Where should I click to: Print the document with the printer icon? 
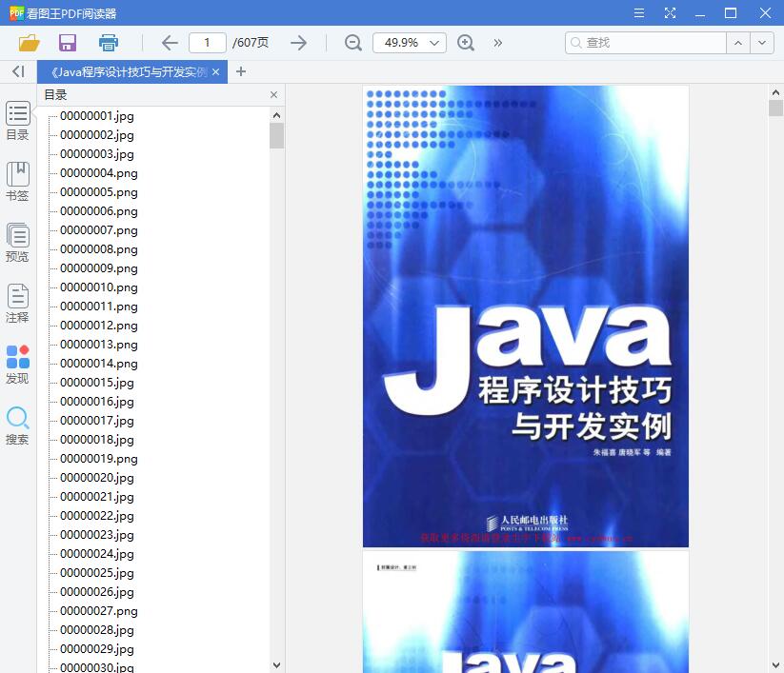[x=108, y=43]
